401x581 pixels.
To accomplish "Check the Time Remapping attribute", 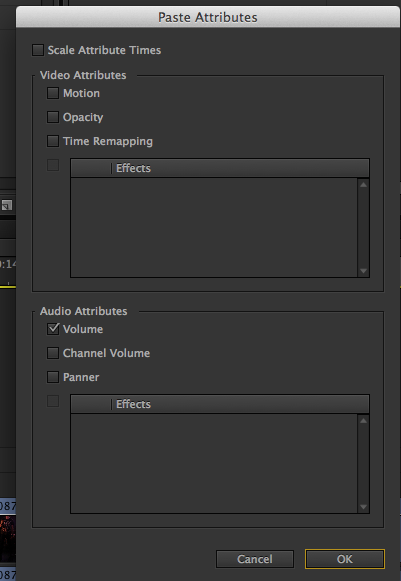I will click(53, 141).
